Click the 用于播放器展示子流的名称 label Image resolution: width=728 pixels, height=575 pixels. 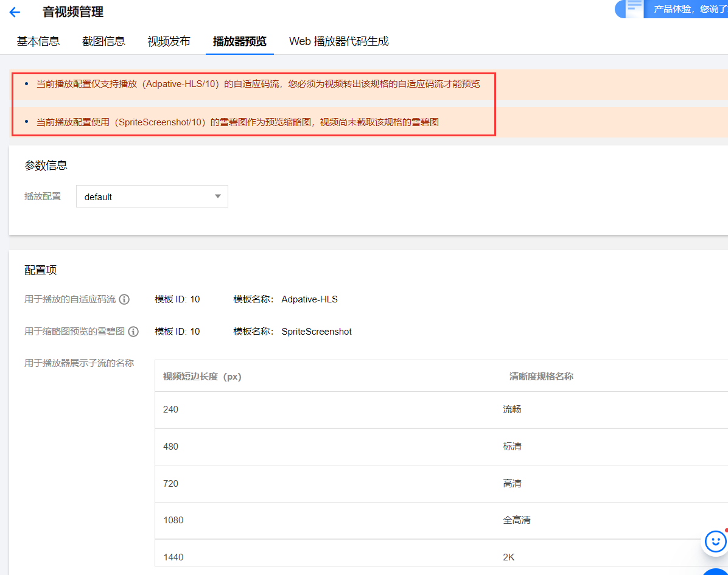pos(79,363)
